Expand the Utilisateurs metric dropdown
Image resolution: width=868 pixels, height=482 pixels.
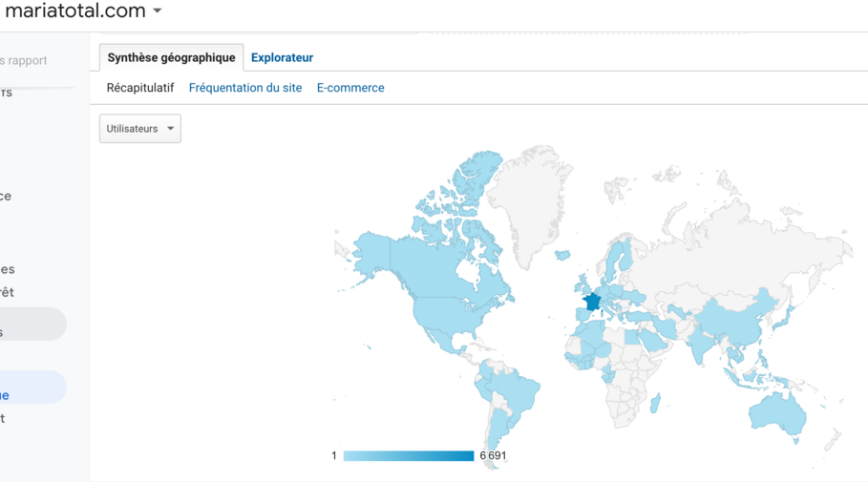tap(139, 129)
